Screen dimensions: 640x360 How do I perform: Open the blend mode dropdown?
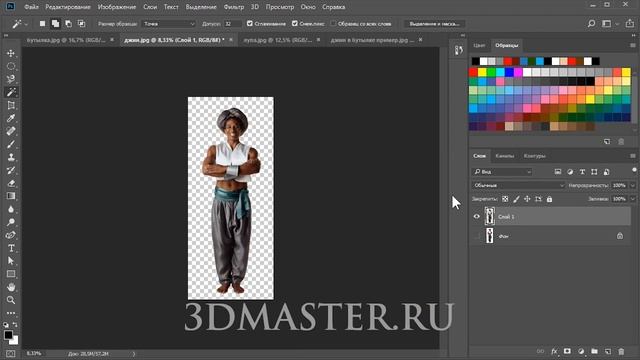point(518,185)
